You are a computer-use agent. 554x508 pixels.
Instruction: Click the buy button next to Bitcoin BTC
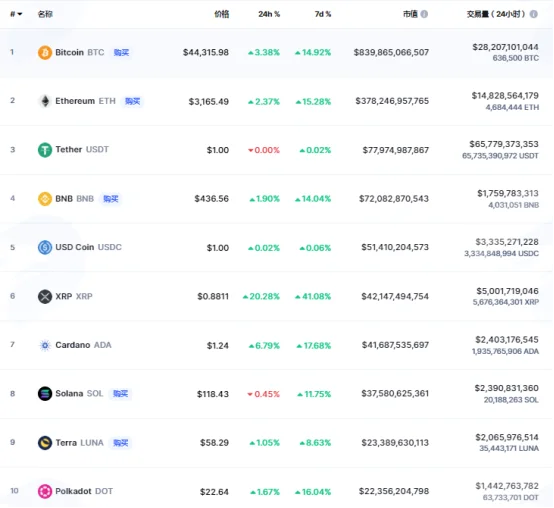pyautogui.click(x=121, y=53)
